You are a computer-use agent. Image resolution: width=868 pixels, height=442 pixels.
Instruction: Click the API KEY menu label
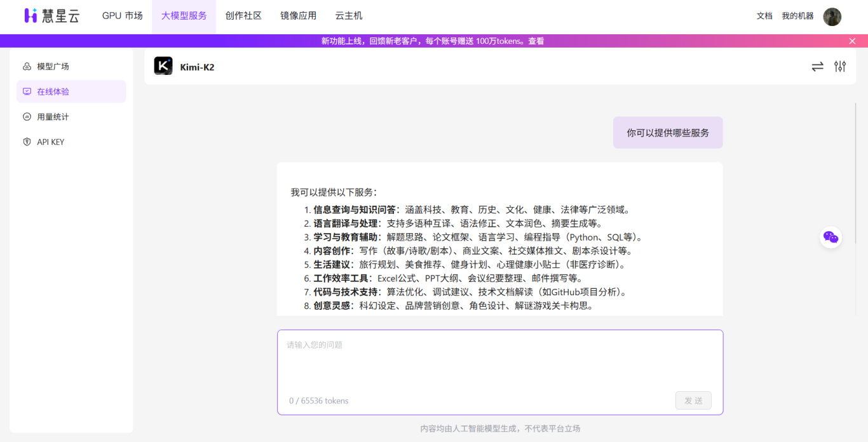tap(51, 142)
